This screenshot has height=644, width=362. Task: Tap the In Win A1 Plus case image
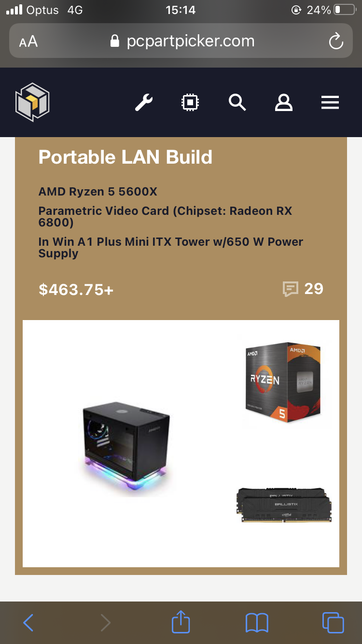pyautogui.click(x=126, y=448)
